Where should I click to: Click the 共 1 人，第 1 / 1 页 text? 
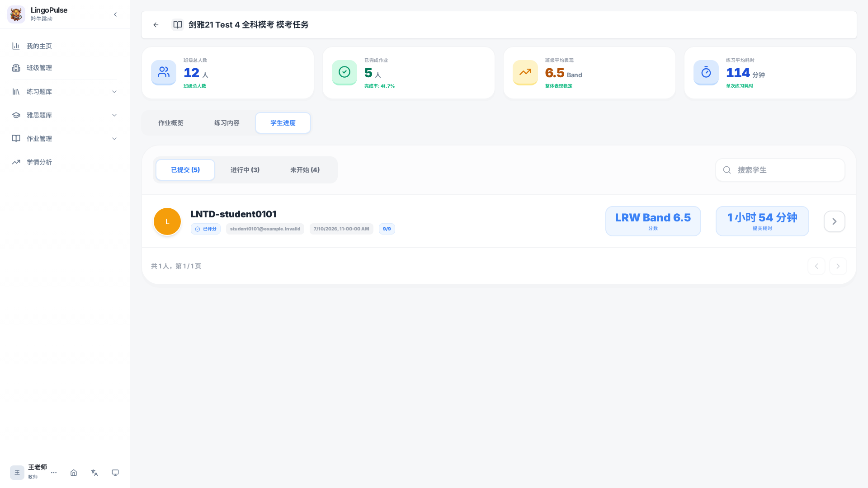tap(176, 266)
